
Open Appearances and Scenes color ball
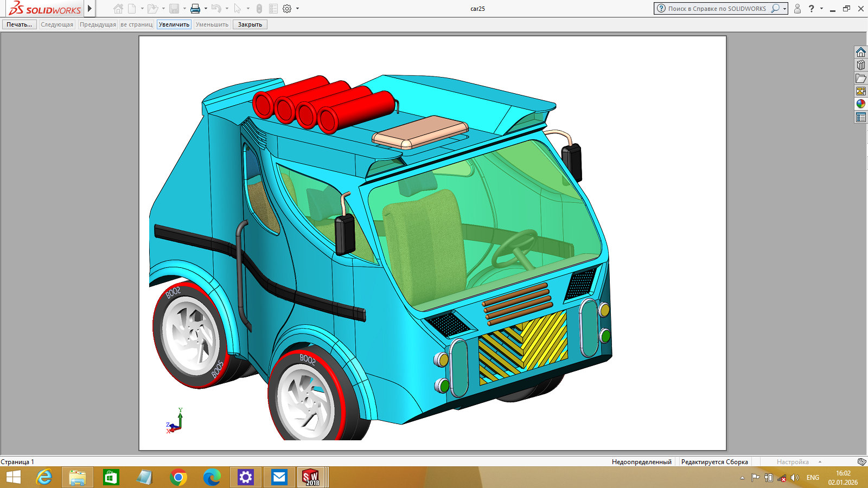point(861,104)
